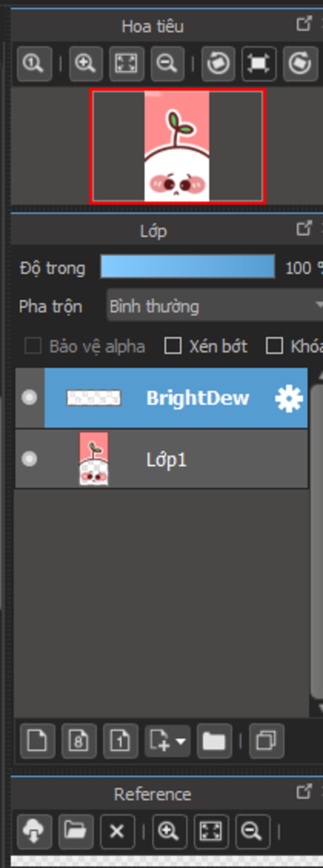Add a new 1-bit layer
The height and width of the screenshot is (868, 323).
(120, 741)
